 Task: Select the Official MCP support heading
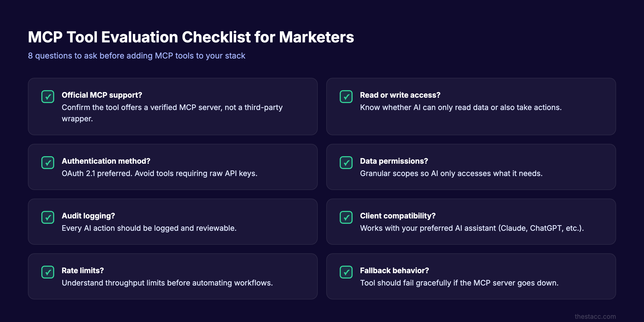point(102,95)
